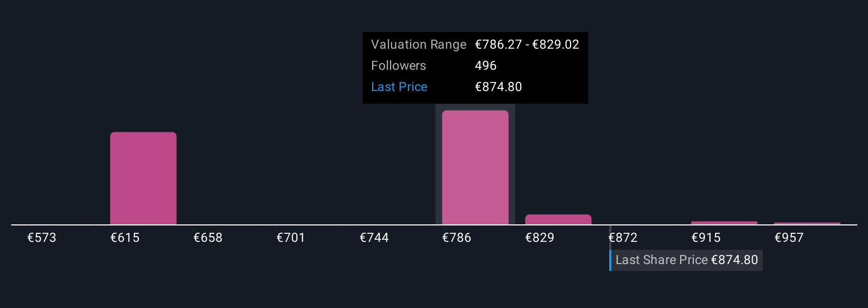Click the €829 axis label

(540, 238)
